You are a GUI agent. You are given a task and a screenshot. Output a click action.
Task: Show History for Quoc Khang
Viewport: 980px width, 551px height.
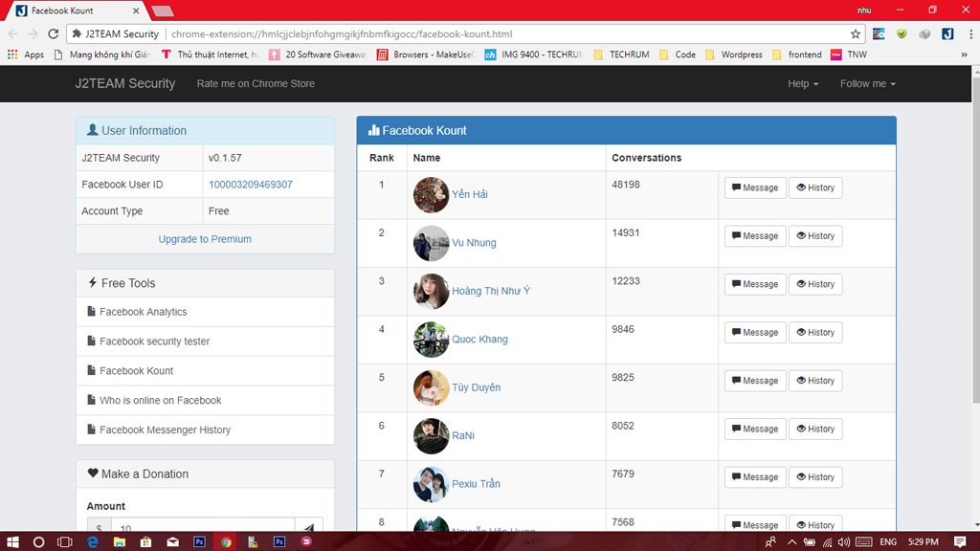point(815,332)
